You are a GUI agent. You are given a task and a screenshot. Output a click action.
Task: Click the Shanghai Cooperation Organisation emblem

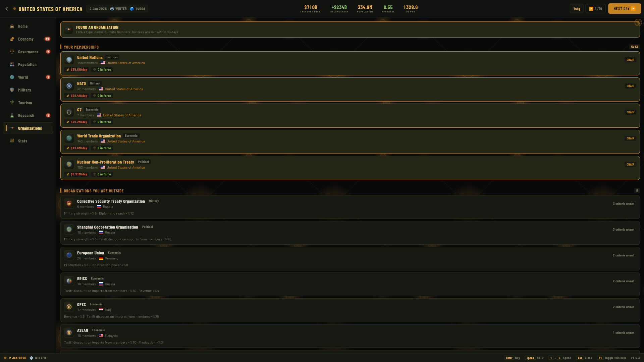69,229
